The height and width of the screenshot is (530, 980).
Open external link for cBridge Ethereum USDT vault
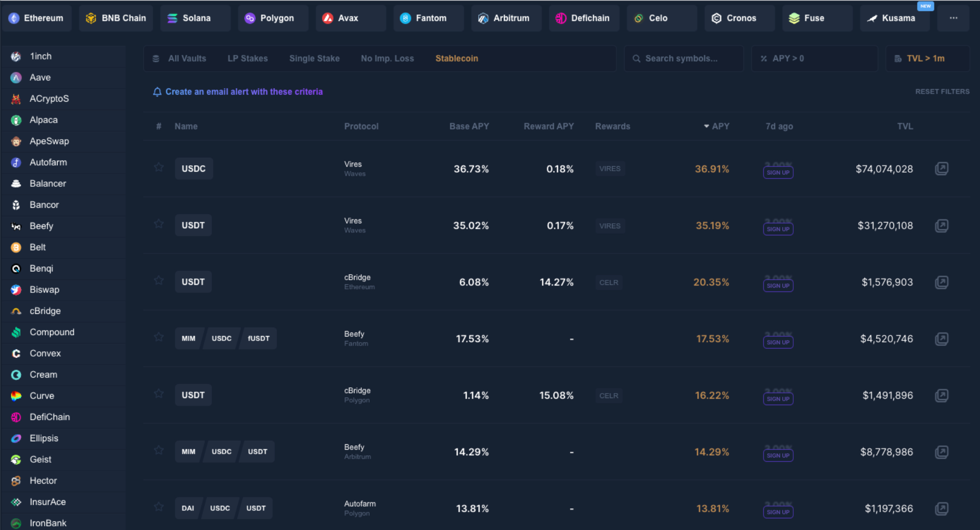click(941, 282)
